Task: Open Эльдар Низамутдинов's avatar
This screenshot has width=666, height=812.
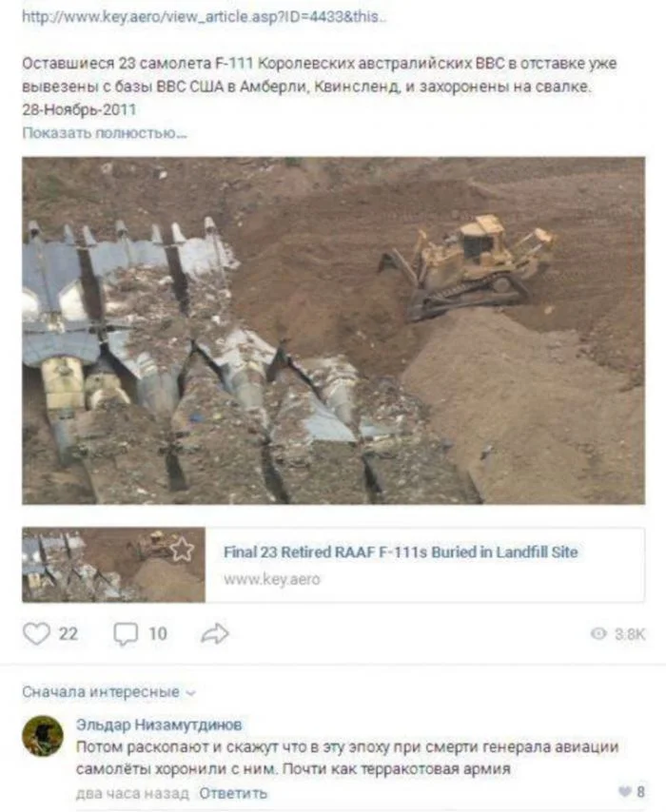Action: (43, 736)
